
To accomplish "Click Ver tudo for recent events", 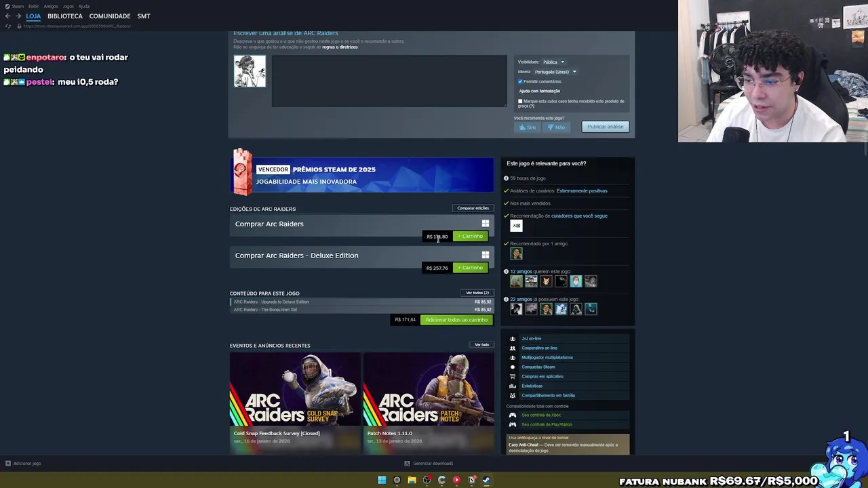I will 481,345.
